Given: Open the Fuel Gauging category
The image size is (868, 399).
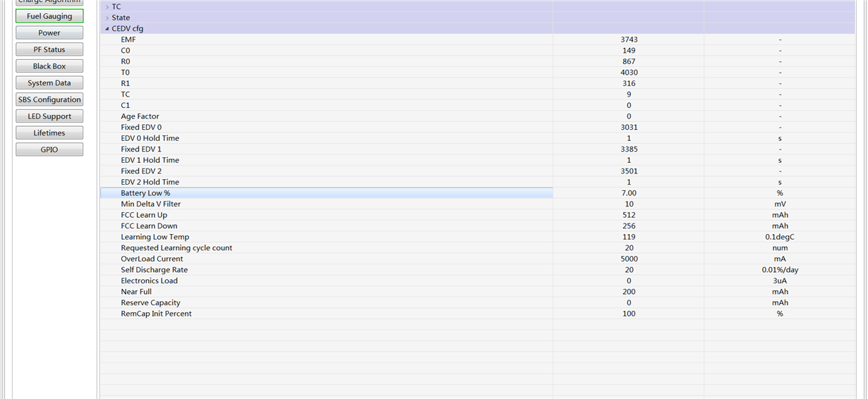Looking at the screenshot, I should [x=49, y=16].
